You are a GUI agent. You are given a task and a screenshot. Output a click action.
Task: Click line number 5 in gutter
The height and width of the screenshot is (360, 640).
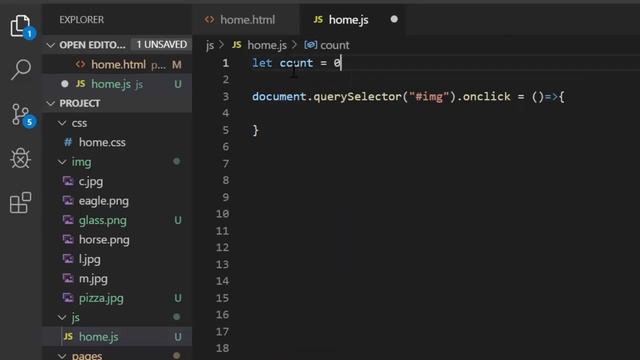coord(225,130)
